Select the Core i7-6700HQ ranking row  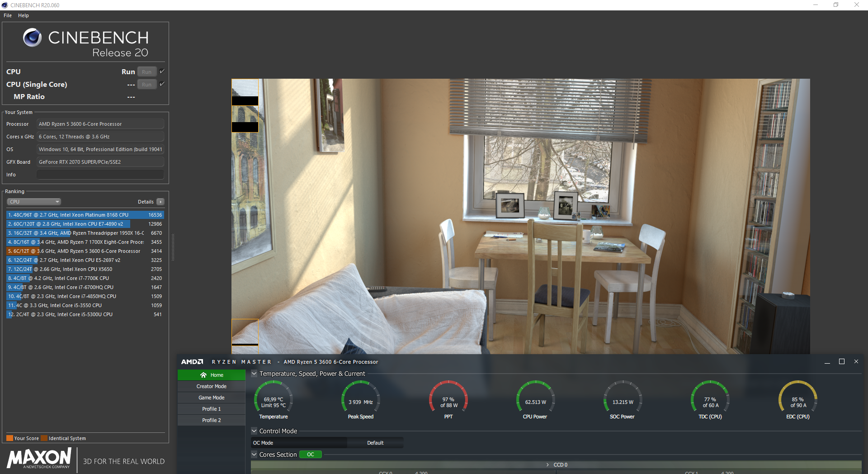[x=85, y=287]
